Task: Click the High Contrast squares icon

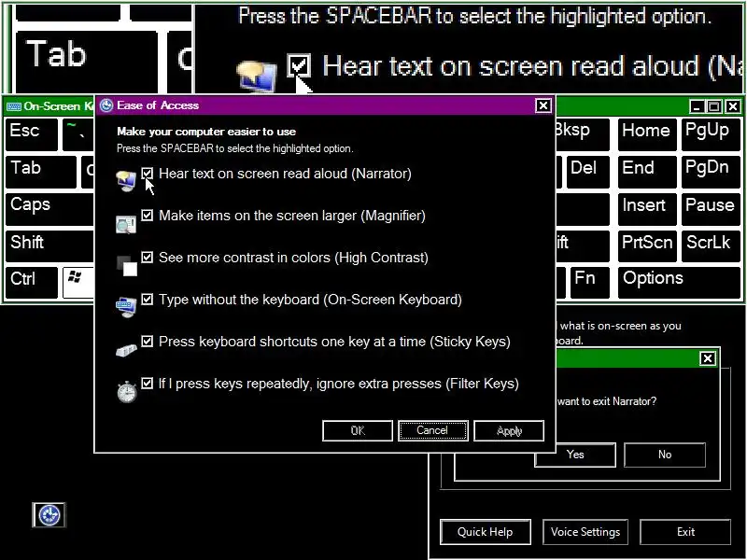Action: [x=127, y=266]
